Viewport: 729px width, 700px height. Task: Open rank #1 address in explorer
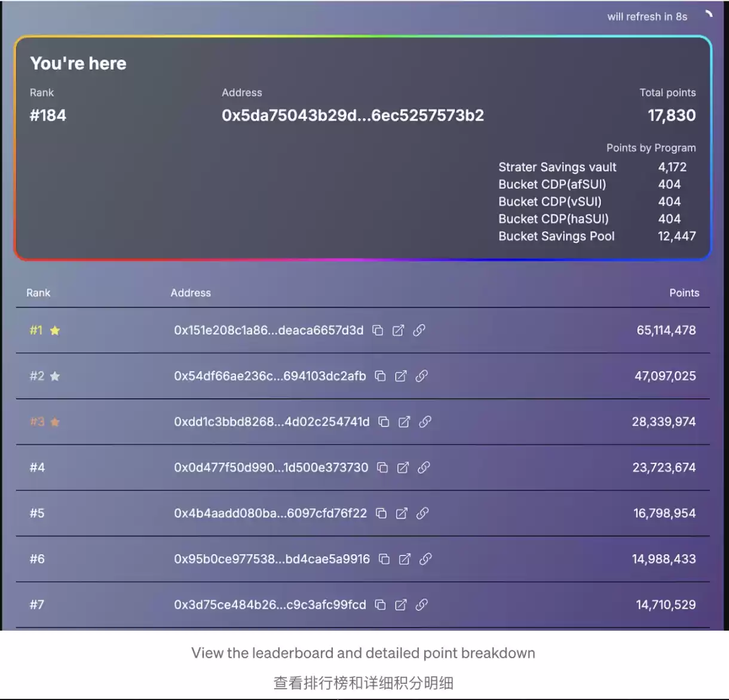point(399,330)
